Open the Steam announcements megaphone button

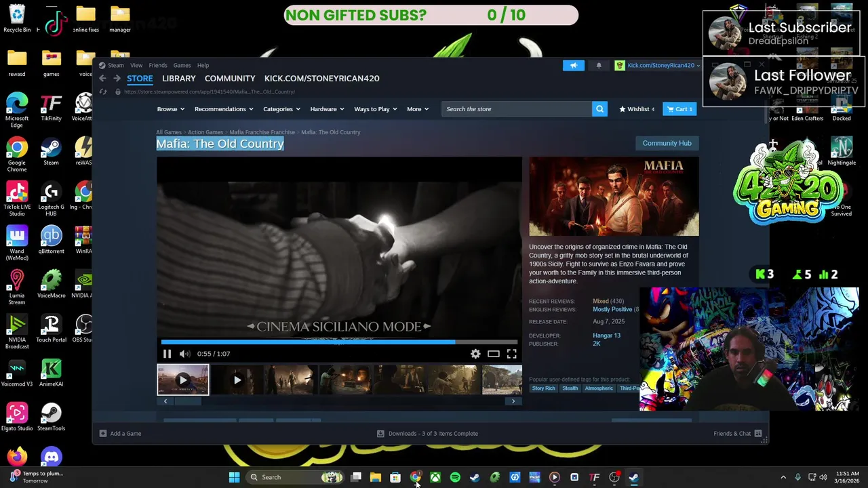click(573, 66)
